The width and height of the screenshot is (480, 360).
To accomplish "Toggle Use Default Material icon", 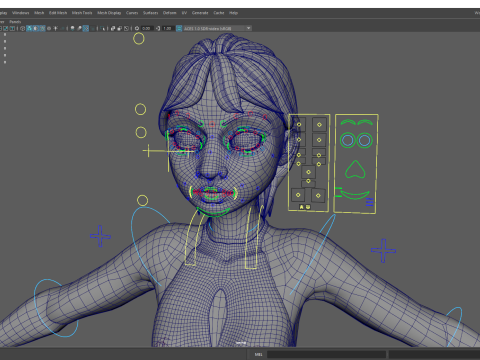I will (36, 28).
